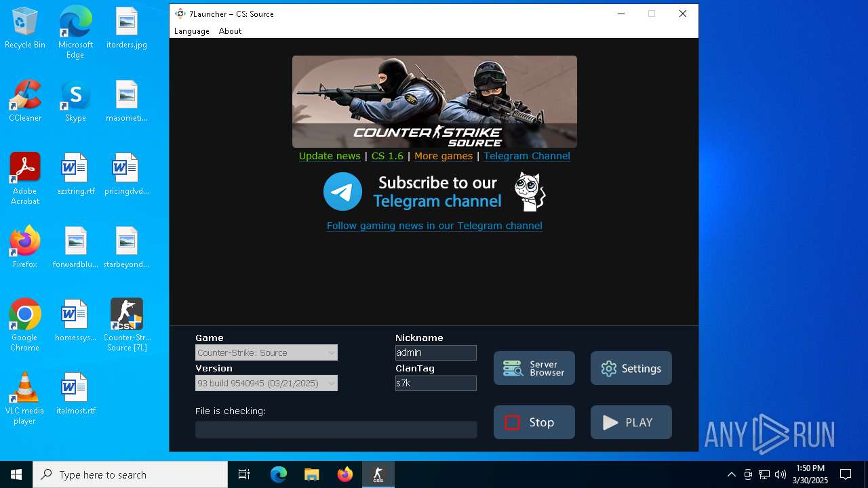Viewport: 868px width, 488px height.
Task: Click the Nickname field containing admin
Action: 436,352
